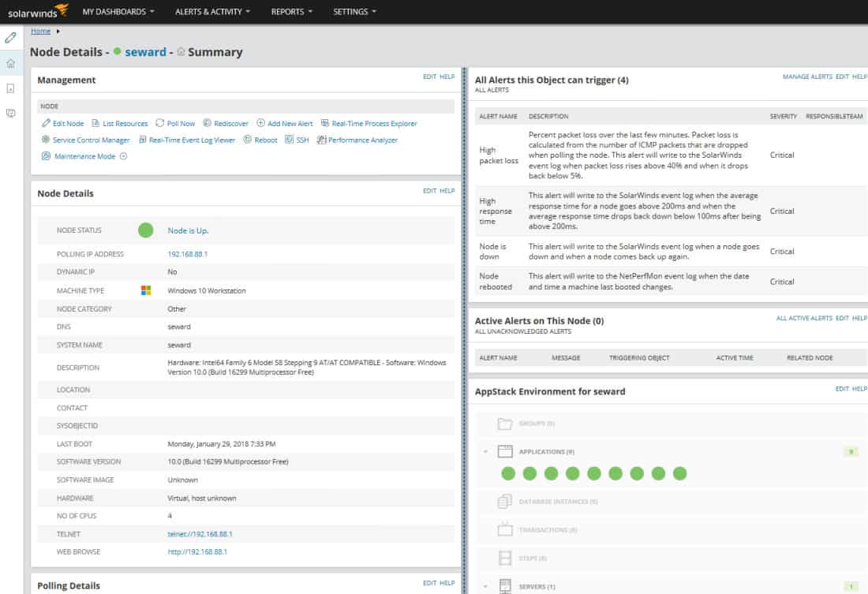Click the Performance Analyzer icon

coord(321,140)
